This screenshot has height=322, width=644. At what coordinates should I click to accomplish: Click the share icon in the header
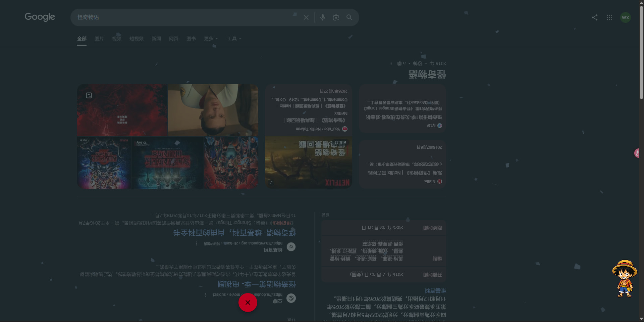pyautogui.click(x=594, y=17)
